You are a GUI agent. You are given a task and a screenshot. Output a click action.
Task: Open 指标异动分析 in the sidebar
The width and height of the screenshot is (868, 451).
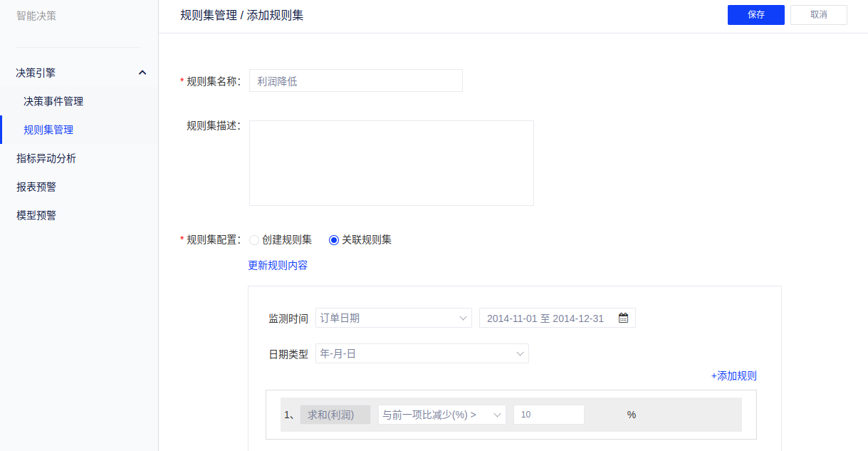click(x=46, y=158)
